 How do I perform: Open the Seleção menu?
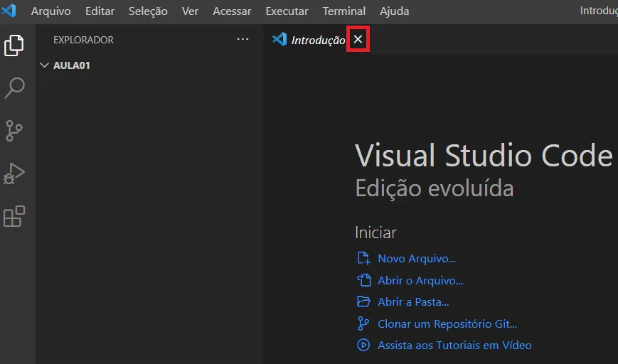click(x=148, y=11)
